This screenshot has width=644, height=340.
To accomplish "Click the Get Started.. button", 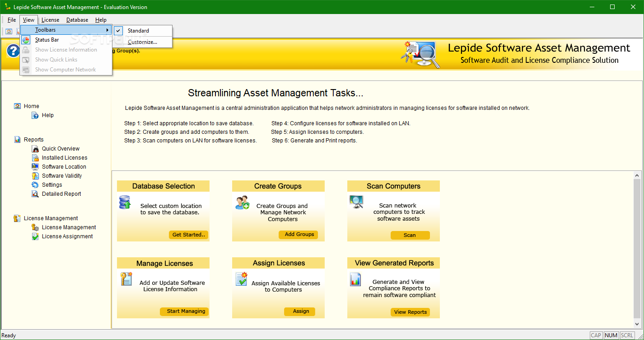I will click(189, 235).
